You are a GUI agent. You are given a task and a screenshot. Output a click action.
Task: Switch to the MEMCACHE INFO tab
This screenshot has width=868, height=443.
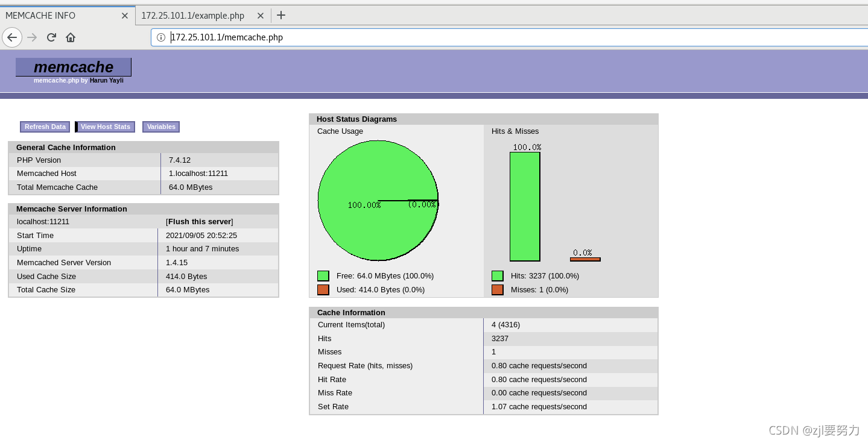(x=67, y=16)
